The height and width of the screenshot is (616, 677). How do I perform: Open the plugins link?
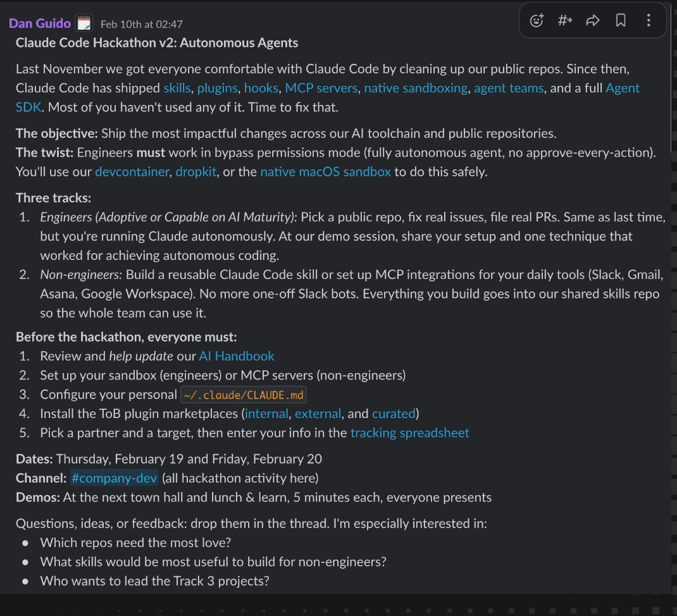click(217, 88)
